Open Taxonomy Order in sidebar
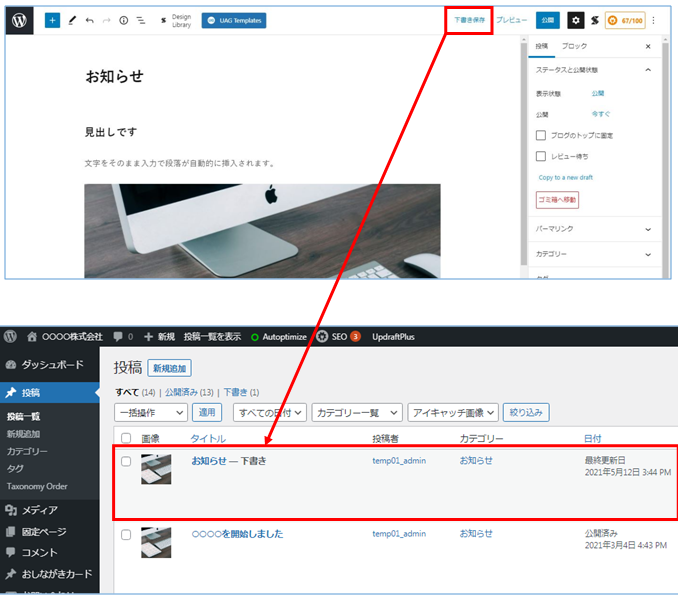The height and width of the screenshot is (600, 678). [37, 486]
